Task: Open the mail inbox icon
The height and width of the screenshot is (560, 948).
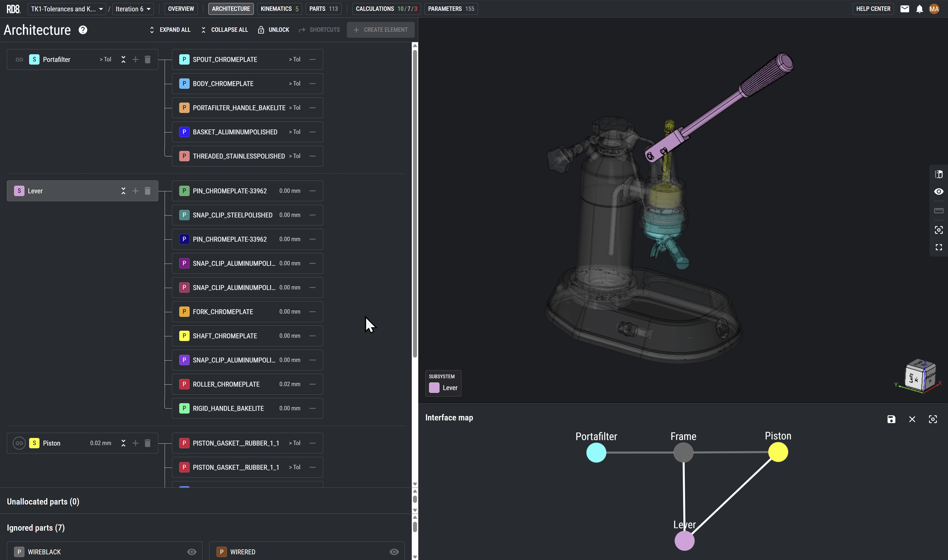Action: 905,9
